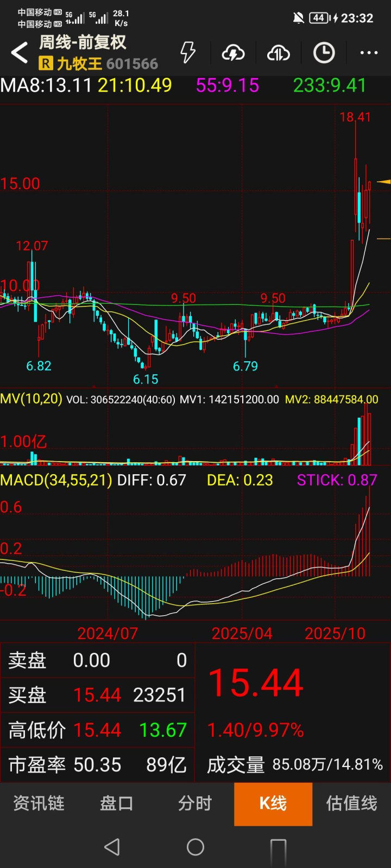This screenshot has height=868, width=391.
Task: Switch to the 资讯链 tab
Action: pyautogui.click(x=39, y=803)
